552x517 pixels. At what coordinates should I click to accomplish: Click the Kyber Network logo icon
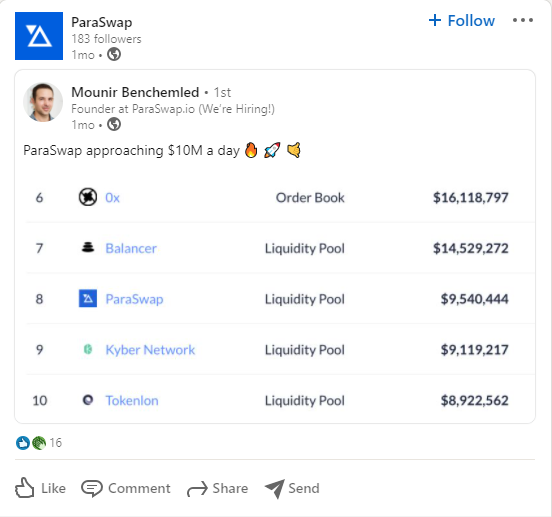coord(88,349)
